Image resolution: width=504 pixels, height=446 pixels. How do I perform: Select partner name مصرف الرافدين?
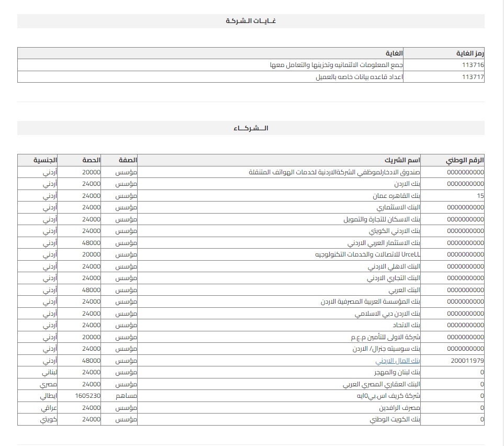(x=398, y=408)
